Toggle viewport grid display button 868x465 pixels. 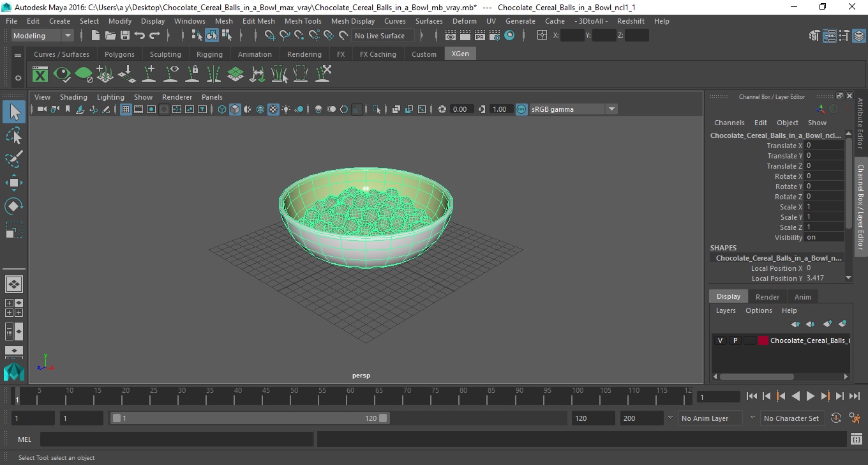126,109
